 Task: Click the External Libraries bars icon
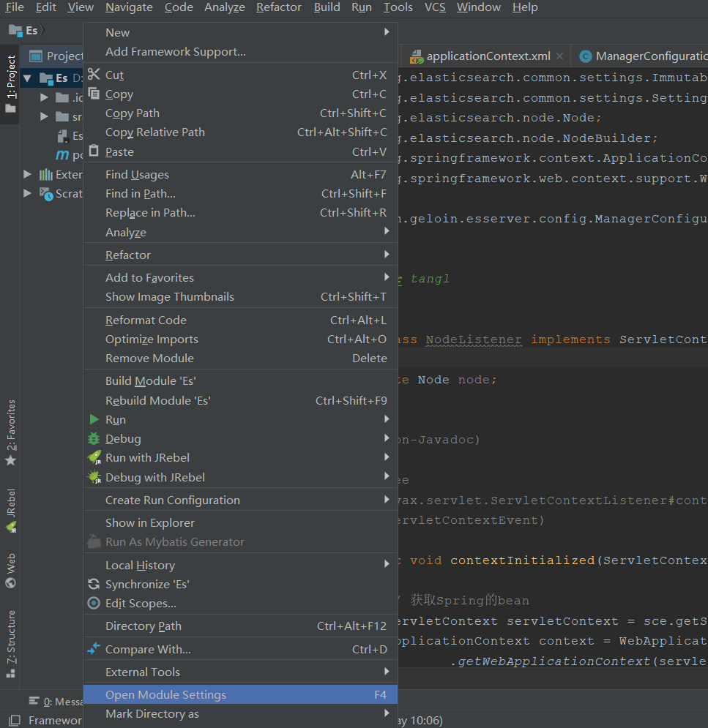(45, 175)
